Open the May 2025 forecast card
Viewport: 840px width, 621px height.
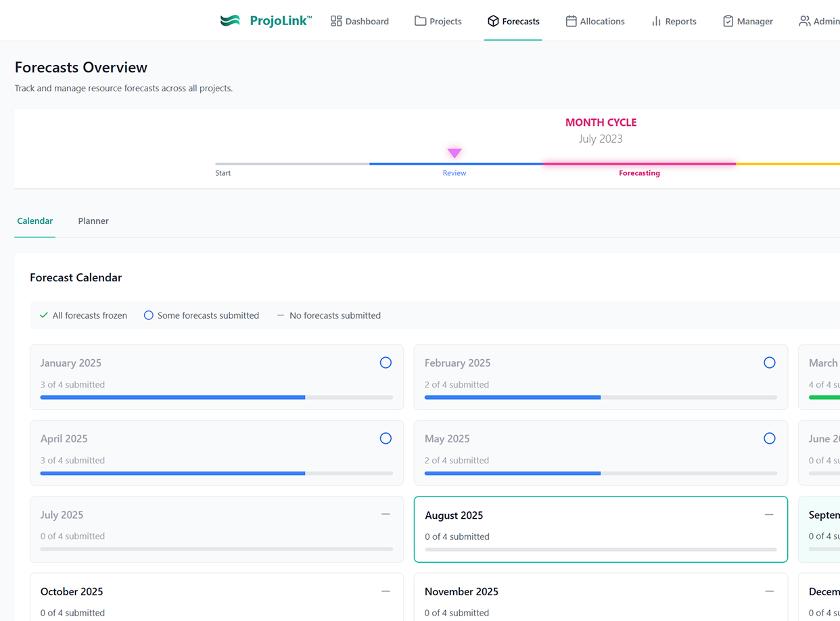coord(601,453)
